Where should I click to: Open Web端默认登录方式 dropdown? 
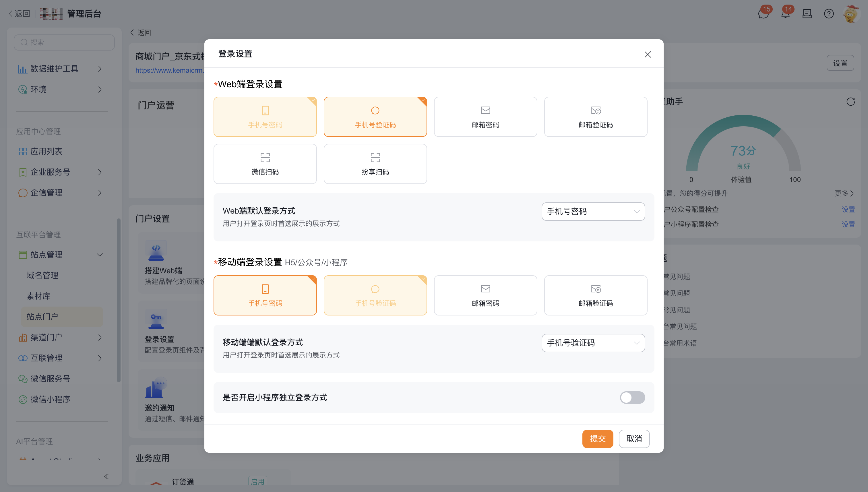pos(593,212)
